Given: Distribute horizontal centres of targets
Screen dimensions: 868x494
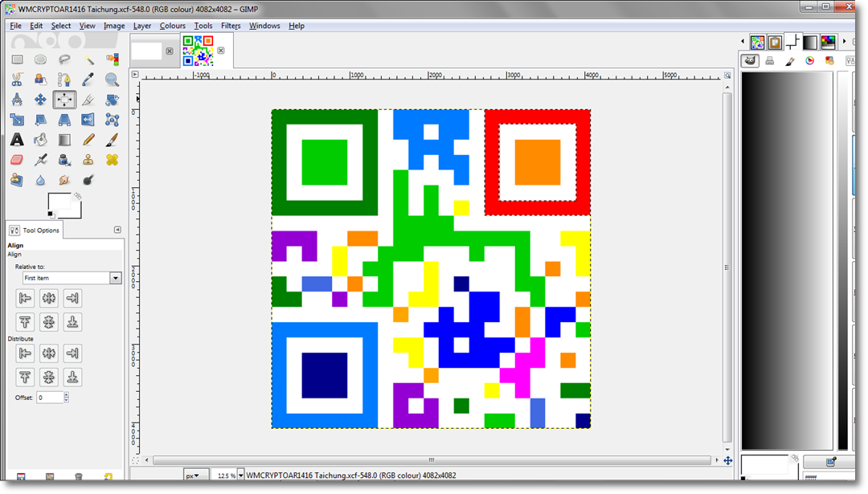Looking at the screenshot, I should pos(49,353).
